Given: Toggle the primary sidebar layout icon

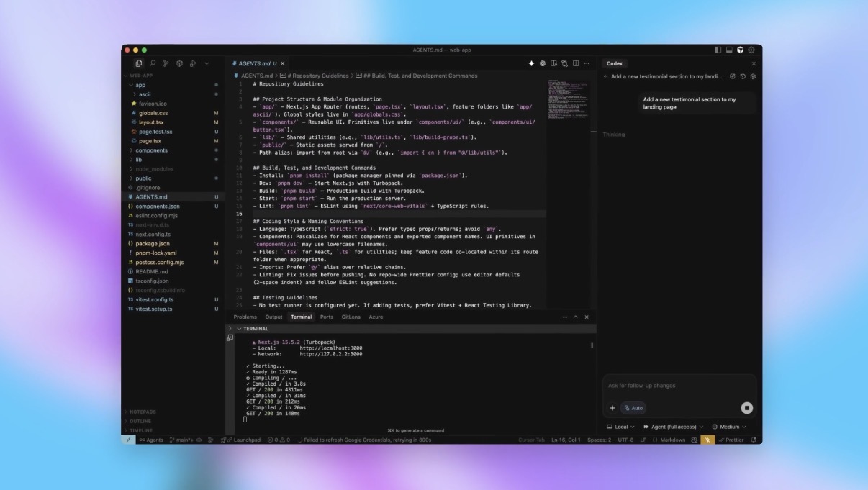Looking at the screenshot, I should pyautogui.click(x=718, y=50).
